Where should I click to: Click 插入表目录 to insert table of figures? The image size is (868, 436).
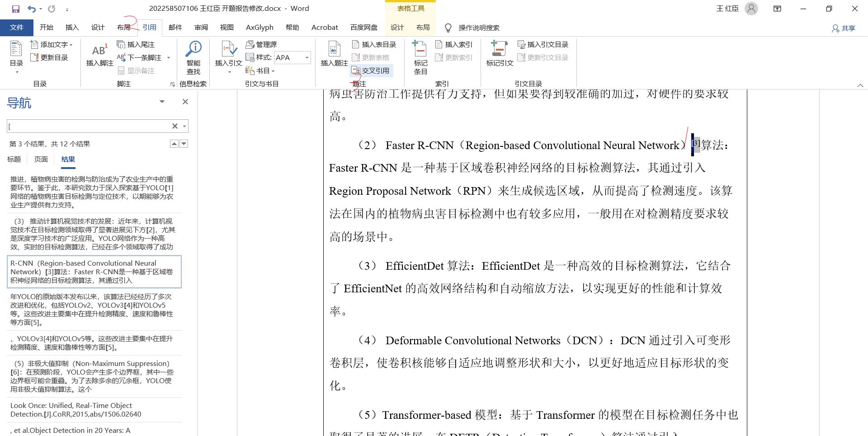pyautogui.click(x=373, y=44)
